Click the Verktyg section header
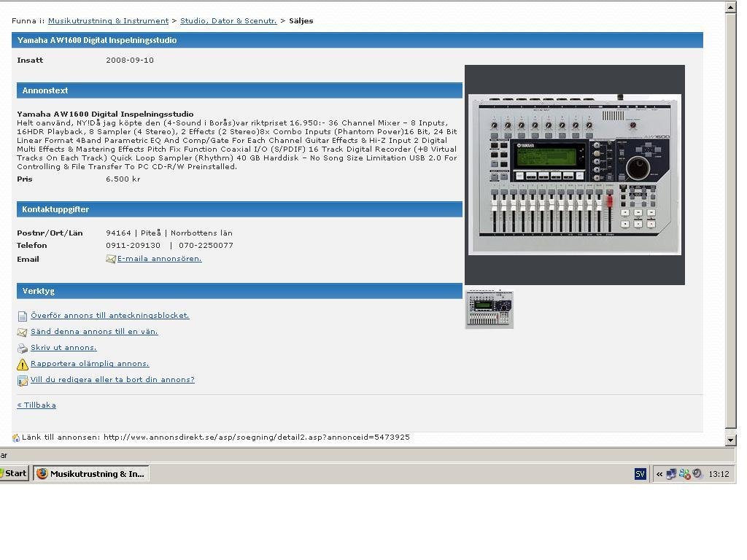 tap(239, 291)
